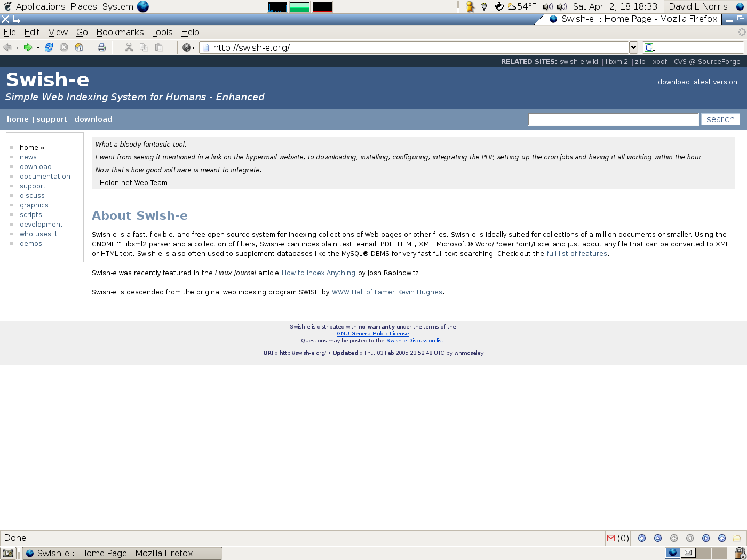Click the up-triangle status bar icon
Viewport: 747px width, 560px height.
point(658,538)
